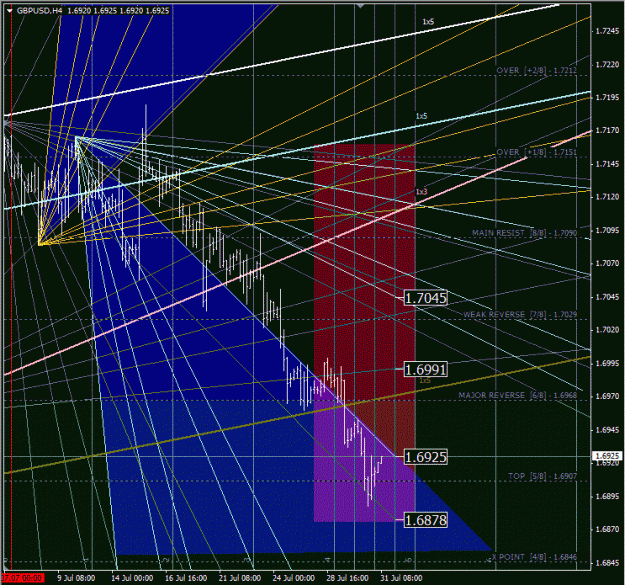Select the MAJOR REVERSE [6/8] - 1.6968 label
625x585 pixels.
[x=517, y=395]
